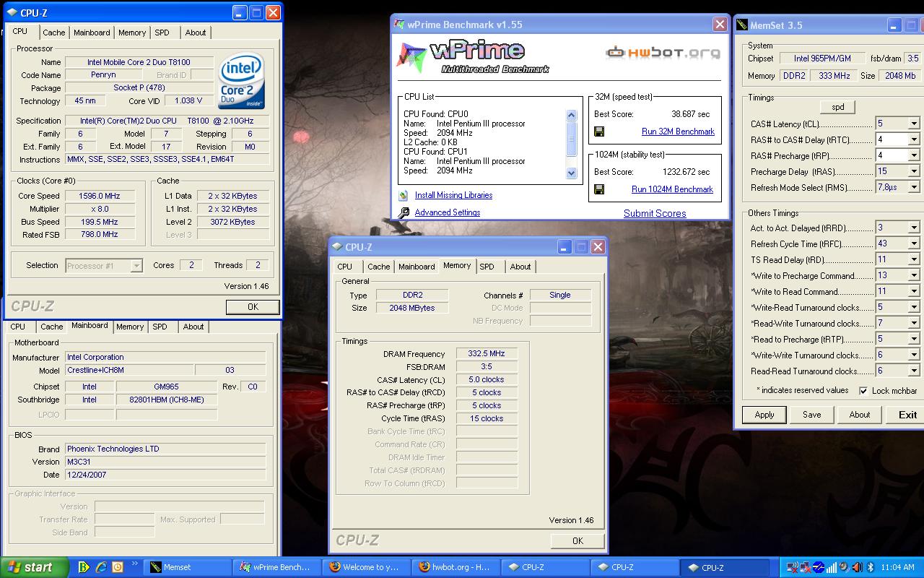Click the first disconnected network tray icon
The image size is (924, 578).
792,567
